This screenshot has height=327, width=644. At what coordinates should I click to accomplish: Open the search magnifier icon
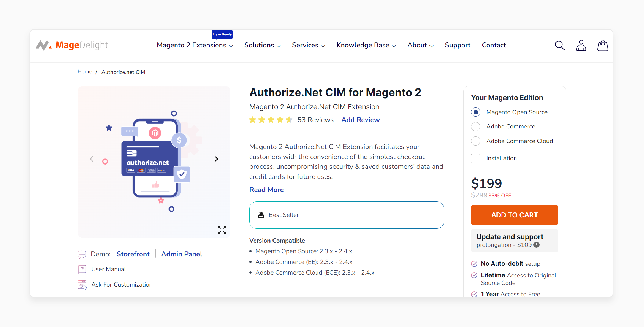[x=560, y=45]
